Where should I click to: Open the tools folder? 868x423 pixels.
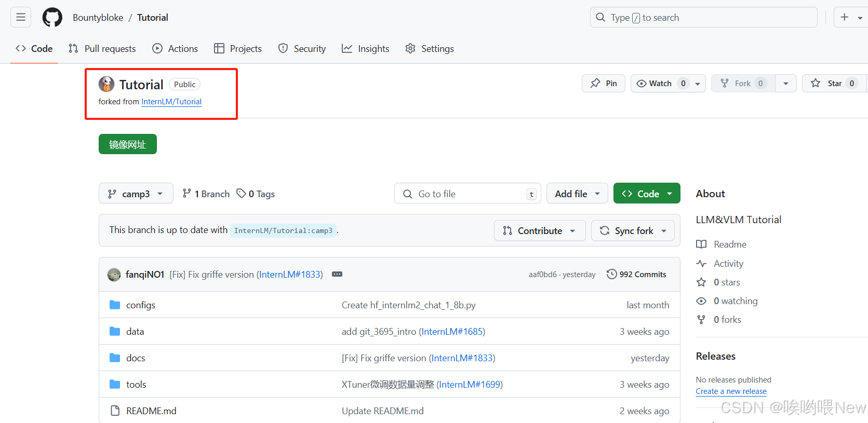coord(136,385)
